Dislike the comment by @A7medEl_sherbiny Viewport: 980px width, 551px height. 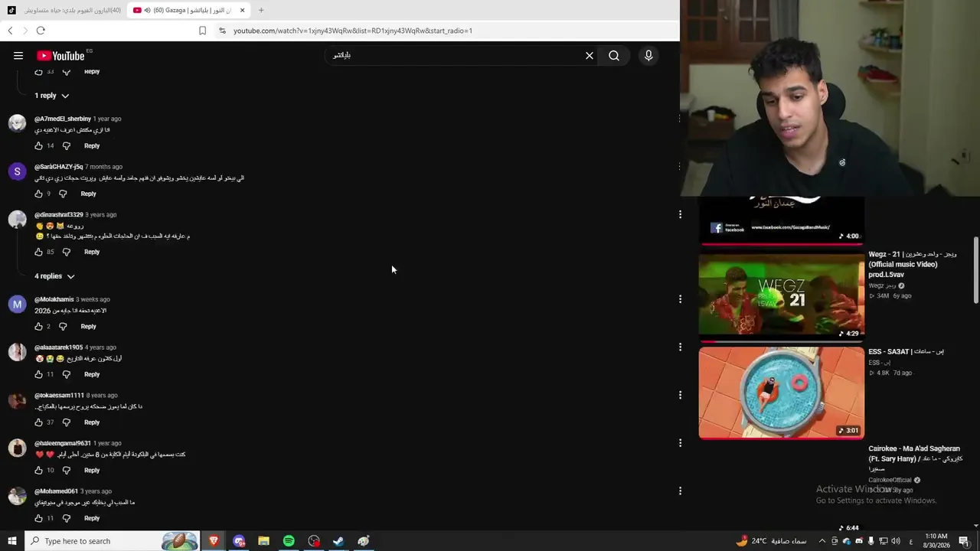coord(67,145)
